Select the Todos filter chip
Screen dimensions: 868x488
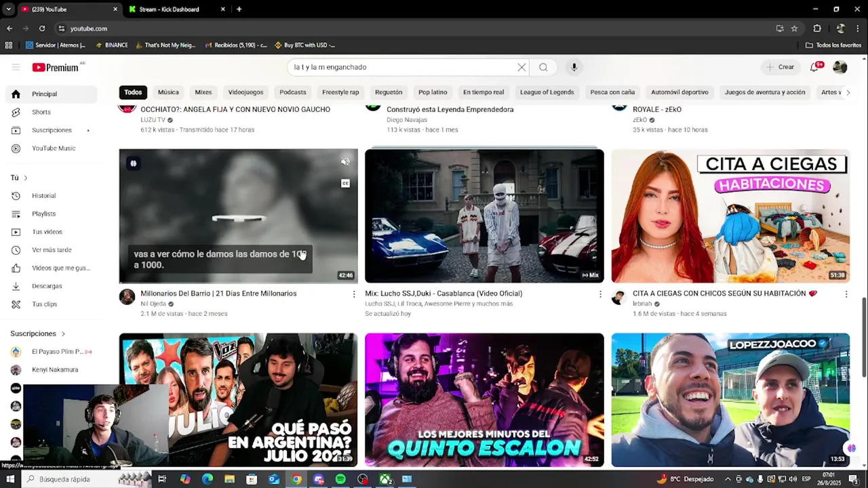tap(133, 92)
